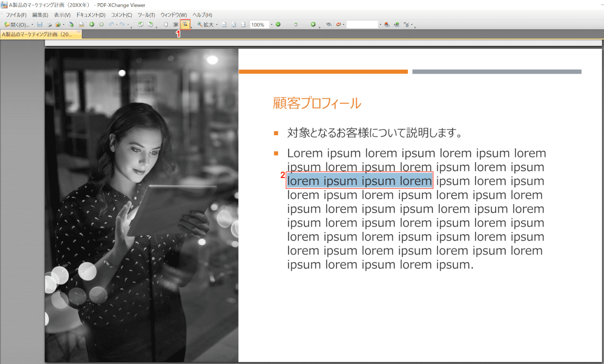The height and width of the screenshot is (364, 604).
Task: Open the undo history dropdown arrow
Action: click(117, 25)
